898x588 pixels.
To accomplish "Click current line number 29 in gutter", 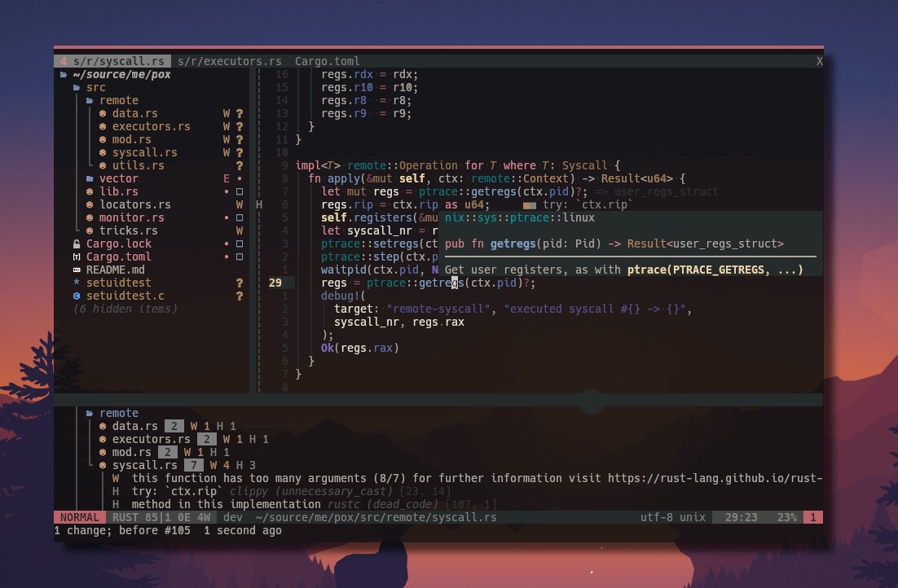I will point(275,283).
